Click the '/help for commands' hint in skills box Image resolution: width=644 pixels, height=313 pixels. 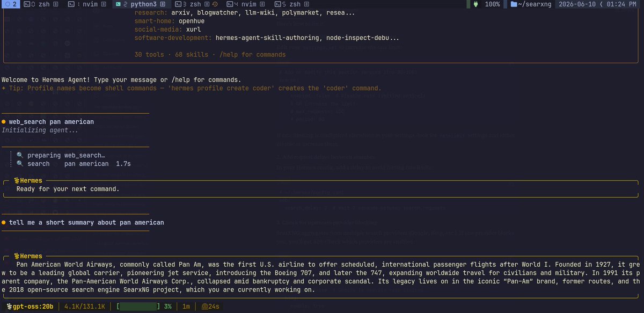(x=252, y=54)
